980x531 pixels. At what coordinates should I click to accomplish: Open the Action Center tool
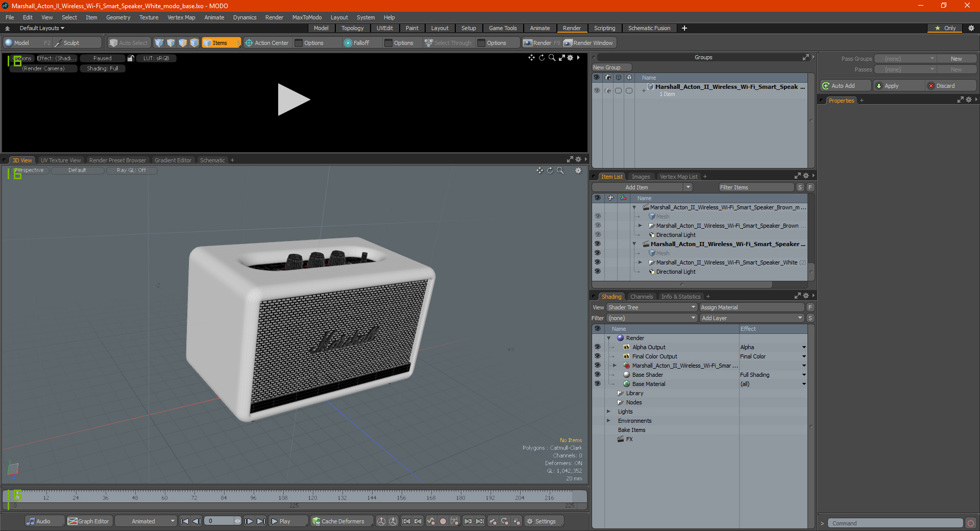pos(266,43)
